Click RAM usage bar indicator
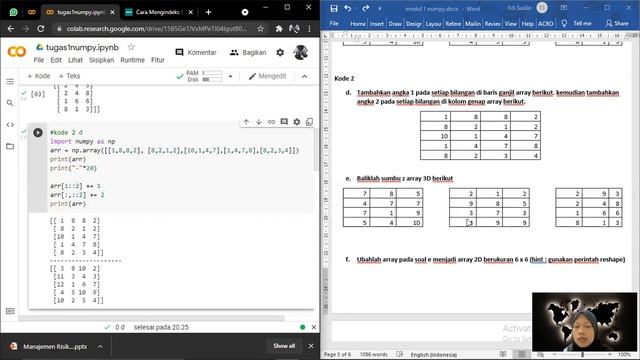Image resolution: width=640 pixels, height=360 pixels. 213,73
